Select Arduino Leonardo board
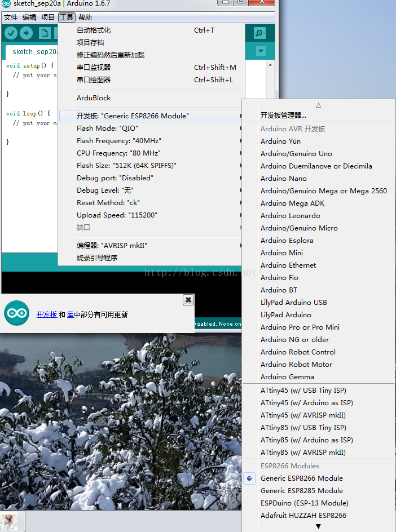 click(318, 215)
